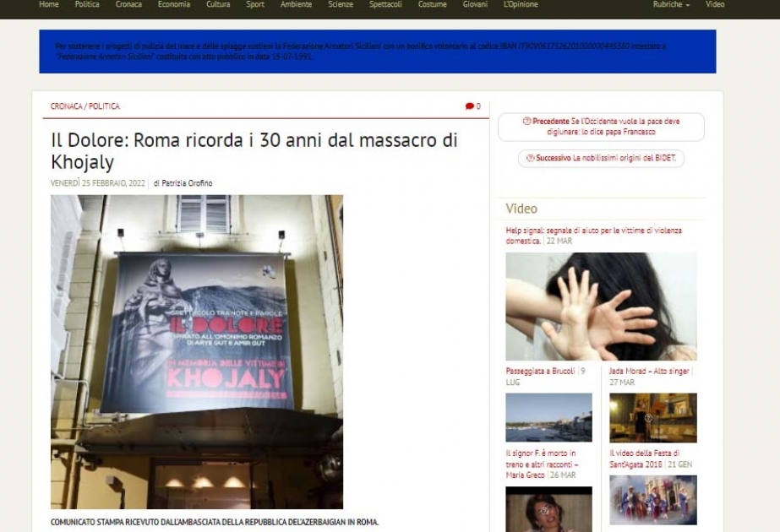Open the domestic violence video thumbnail
This screenshot has height=532, width=780.
point(601,307)
